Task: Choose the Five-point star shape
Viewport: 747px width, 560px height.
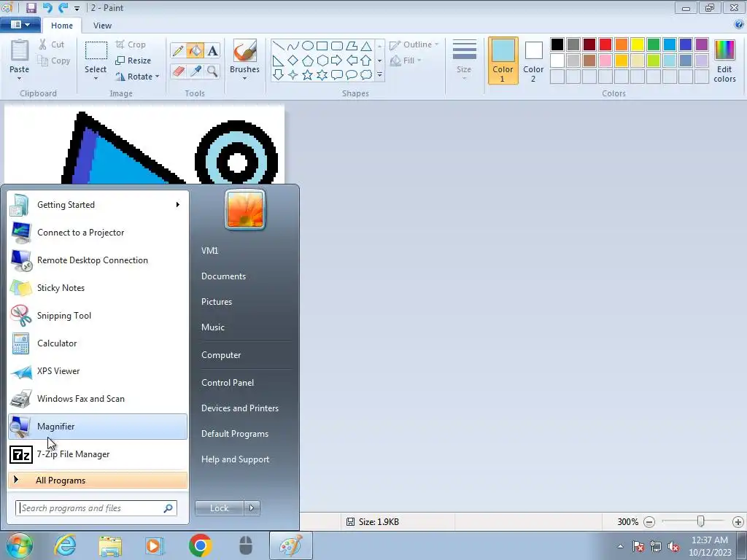Action: pyautogui.click(x=308, y=75)
